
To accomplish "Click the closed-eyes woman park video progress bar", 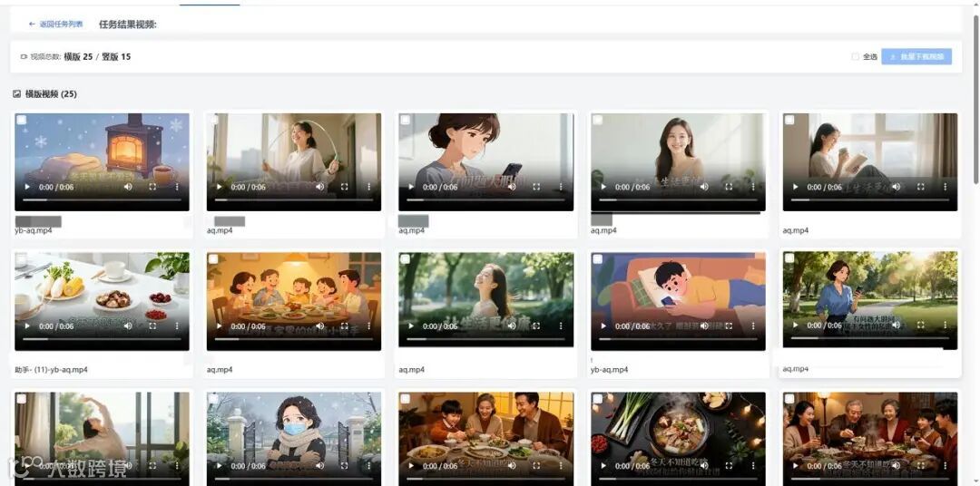I will [x=485, y=339].
